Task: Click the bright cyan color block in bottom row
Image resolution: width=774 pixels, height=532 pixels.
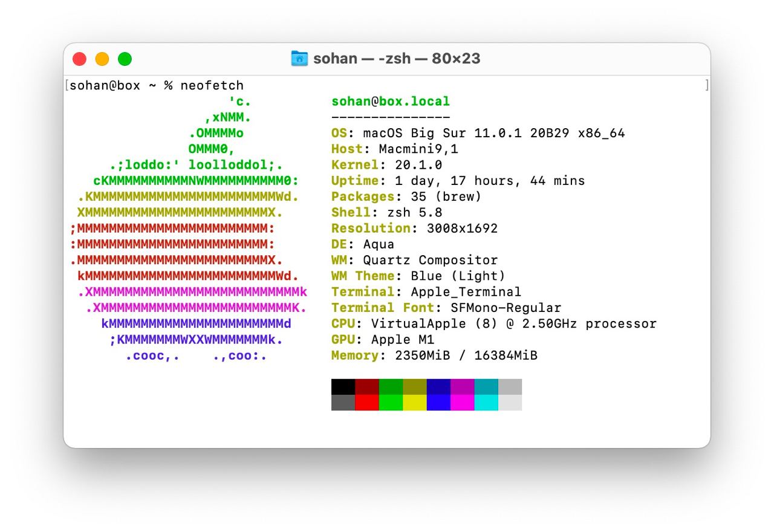Action: (x=486, y=403)
